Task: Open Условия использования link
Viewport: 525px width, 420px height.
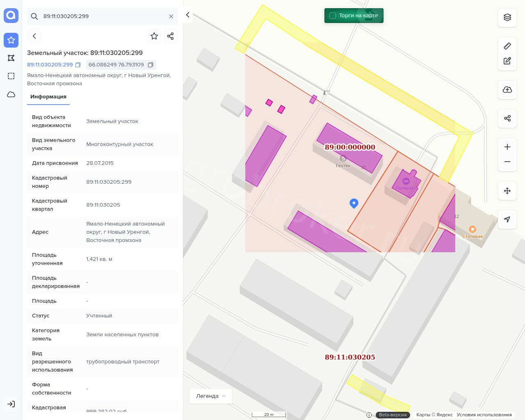Action: pyautogui.click(x=484, y=415)
